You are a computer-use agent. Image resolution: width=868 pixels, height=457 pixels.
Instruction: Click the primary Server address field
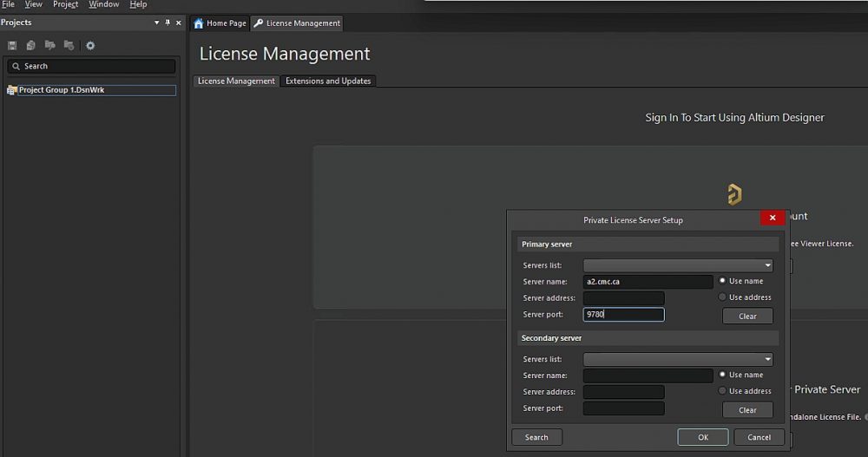[x=623, y=298]
